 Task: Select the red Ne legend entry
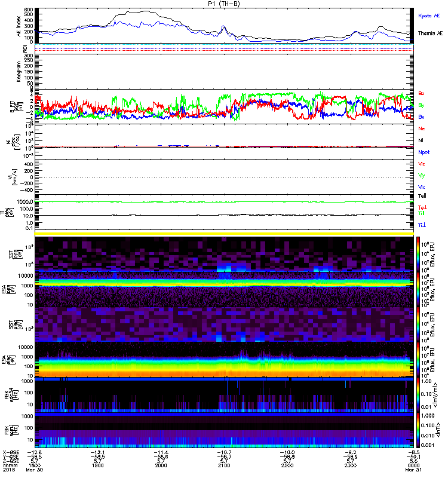(x=422, y=128)
